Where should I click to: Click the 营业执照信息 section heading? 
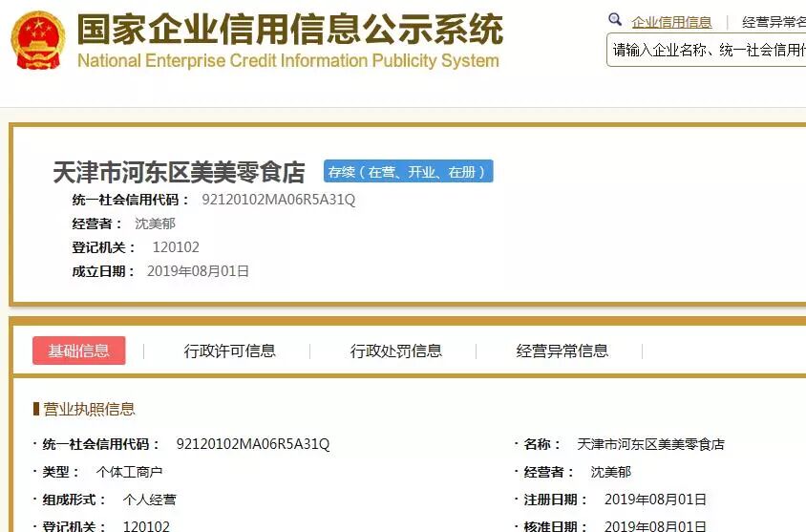pos(89,409)
